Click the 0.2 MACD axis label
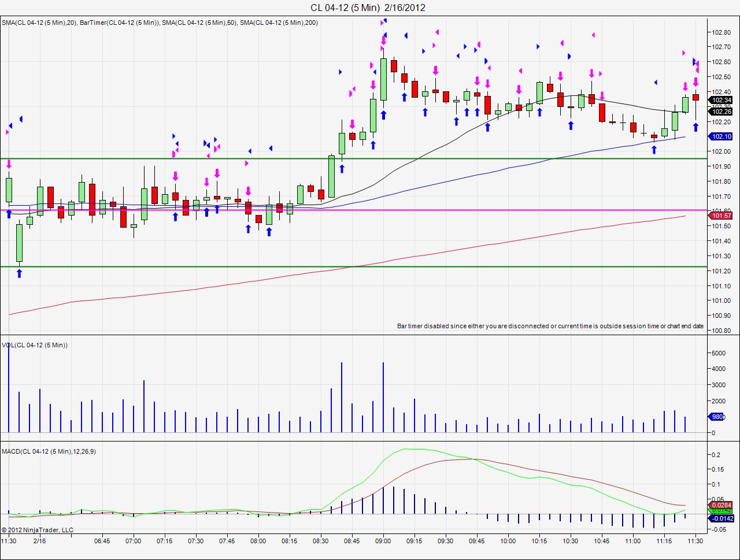The image size is (740, 560). click(716, 455)
